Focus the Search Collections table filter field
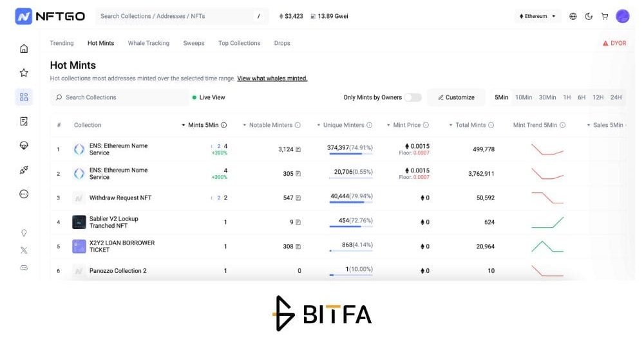The height and width of the screenshot is (352, 644). 119,97
